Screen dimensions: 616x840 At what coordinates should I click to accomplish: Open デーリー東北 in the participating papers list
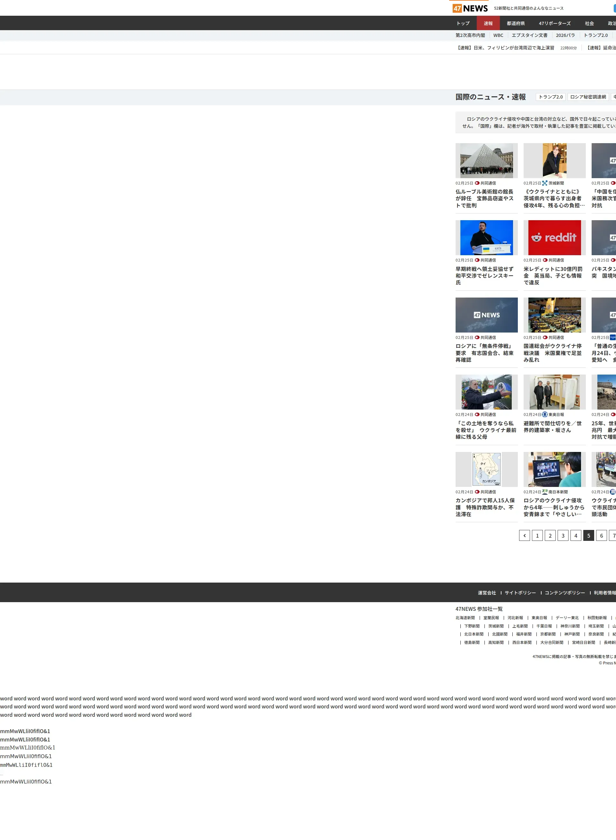pyautogui.click(x=567, y=618)
